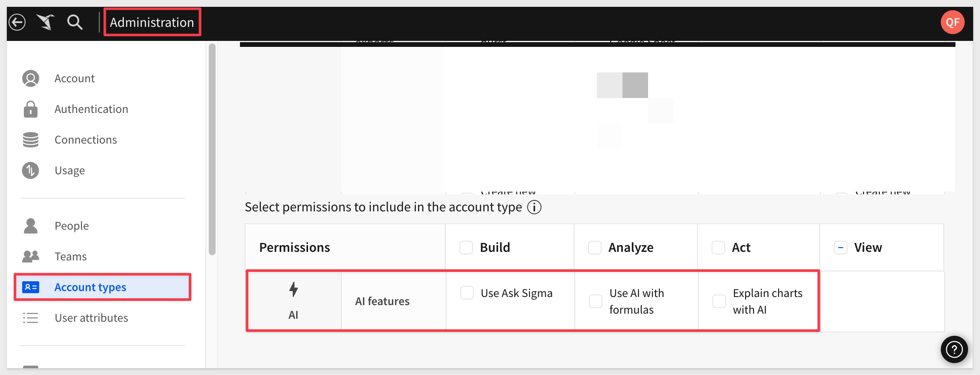Click the Usage arrows icon
The width and height of the screenshot is (980, 375).
click(x=31, y=170)
